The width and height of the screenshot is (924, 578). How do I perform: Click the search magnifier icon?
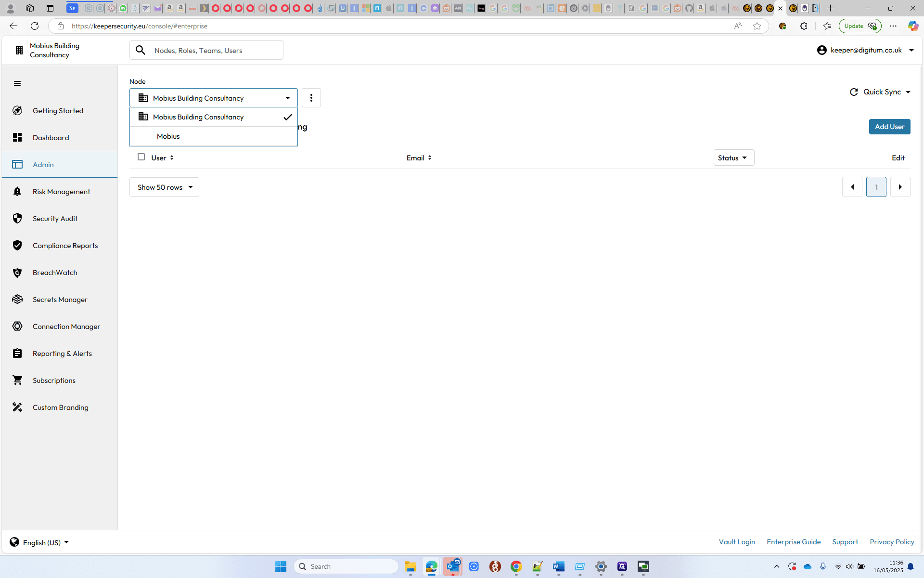(x=141, y=50)
